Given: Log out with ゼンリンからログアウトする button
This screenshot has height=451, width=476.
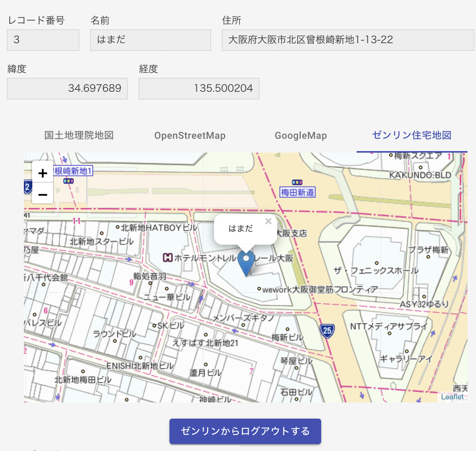Looking at the screenshot, I should pyautogui.click(x=245, y=431).
